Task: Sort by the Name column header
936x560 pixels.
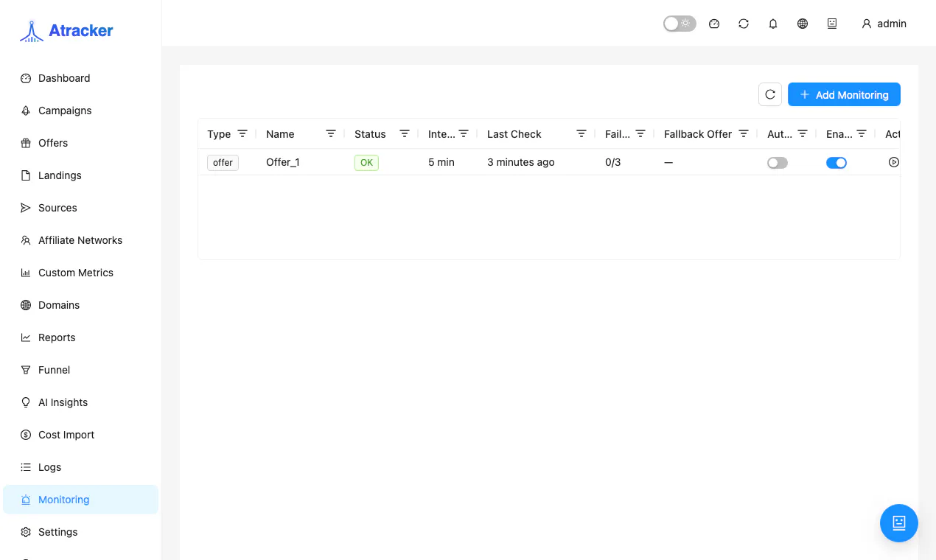Action: 280,134
